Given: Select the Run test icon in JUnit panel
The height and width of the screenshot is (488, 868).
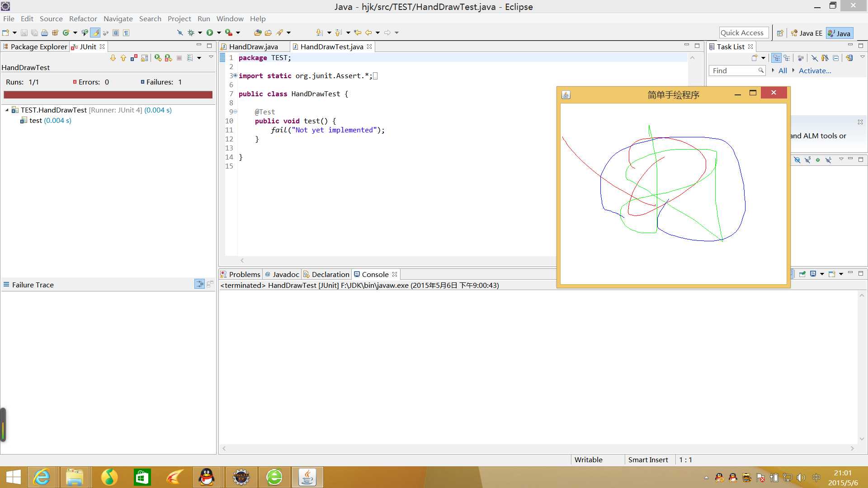Looking at the screenshot, I should coord(157,57).
